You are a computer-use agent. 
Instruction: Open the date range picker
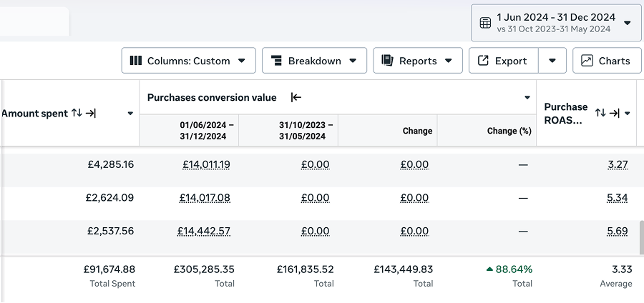click(557, 23)
